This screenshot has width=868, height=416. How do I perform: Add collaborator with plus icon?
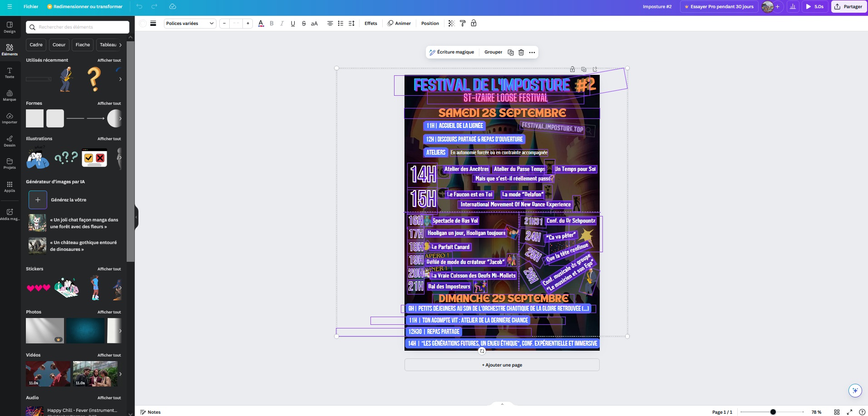click(x=778, y=6)
